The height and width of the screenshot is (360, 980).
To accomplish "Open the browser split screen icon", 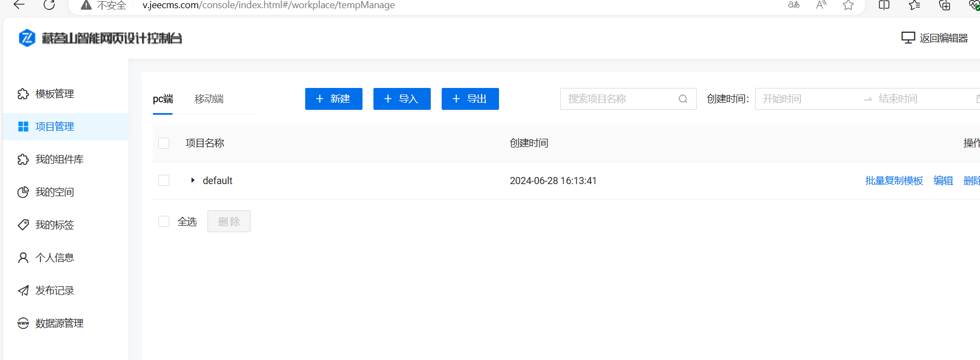I will pos(884,5).
